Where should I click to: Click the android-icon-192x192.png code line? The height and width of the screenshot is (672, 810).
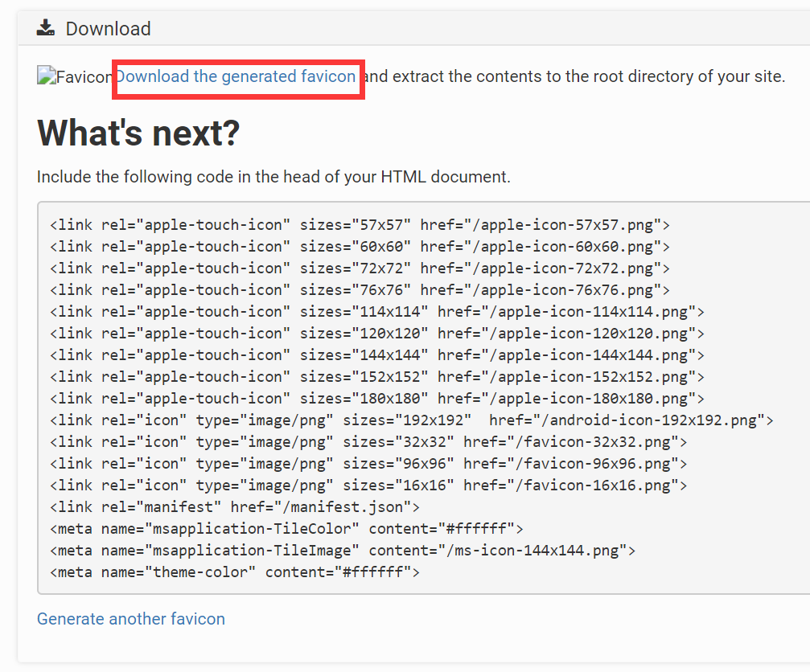coord(411,420)
